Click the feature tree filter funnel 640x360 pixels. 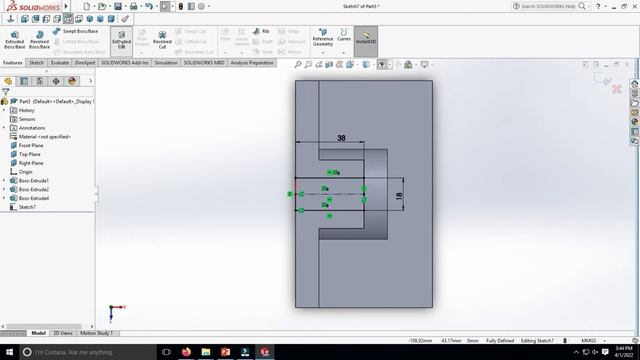click(x=5, y=92)
